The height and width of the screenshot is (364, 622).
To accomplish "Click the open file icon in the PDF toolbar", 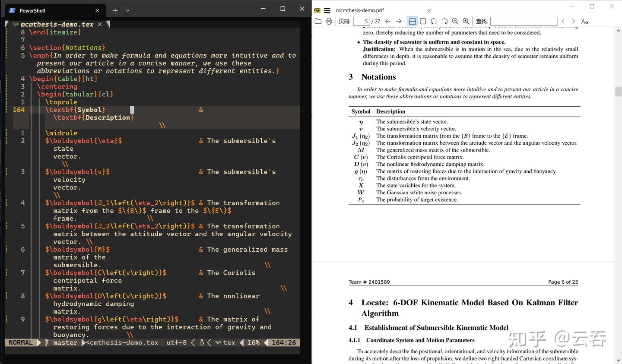I will (318, 21).
